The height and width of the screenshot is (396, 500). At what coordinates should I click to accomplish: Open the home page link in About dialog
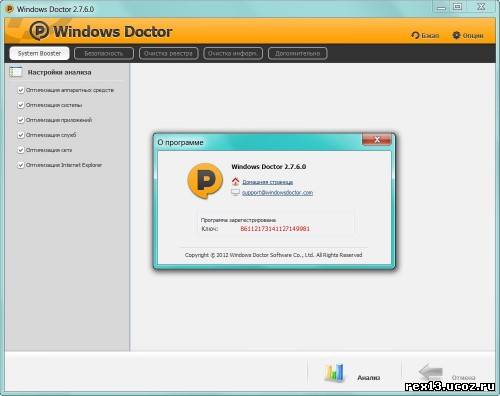tap(268, 182)
